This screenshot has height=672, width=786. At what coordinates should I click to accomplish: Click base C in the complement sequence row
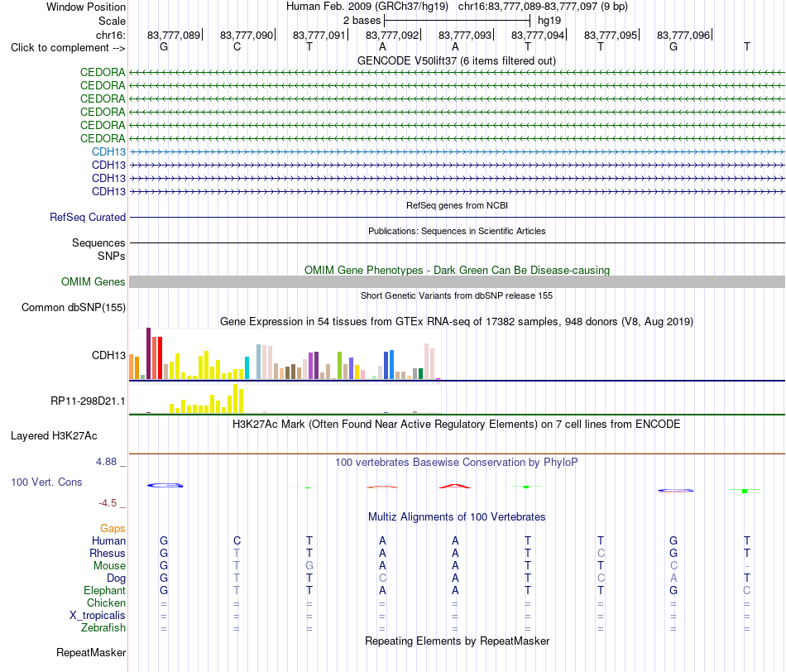(x=237, y=46)
